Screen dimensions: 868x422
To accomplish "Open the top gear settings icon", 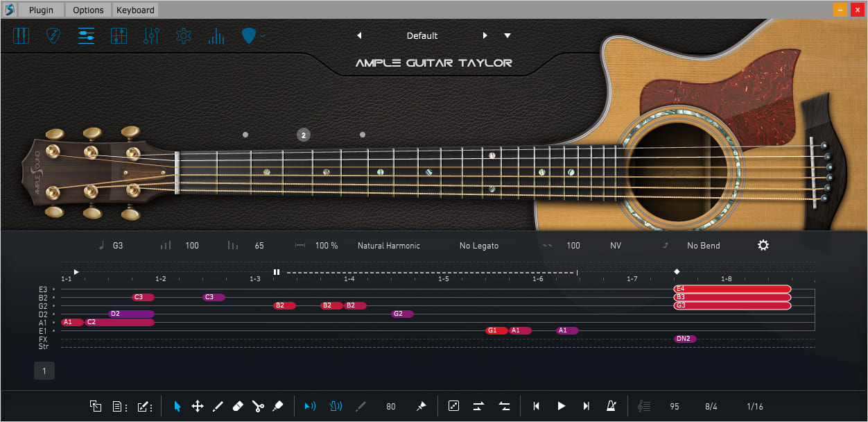I will tap(183, 35).
